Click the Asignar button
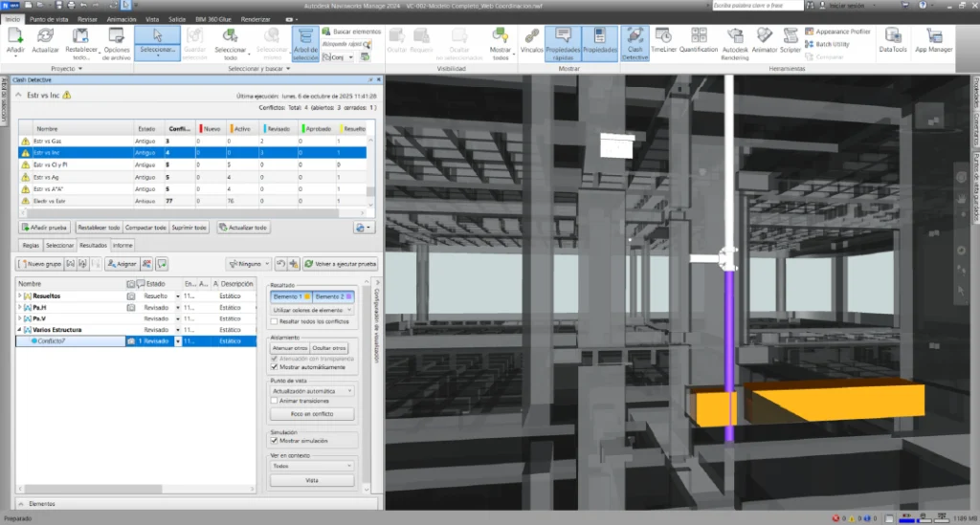 coord(122,264)
